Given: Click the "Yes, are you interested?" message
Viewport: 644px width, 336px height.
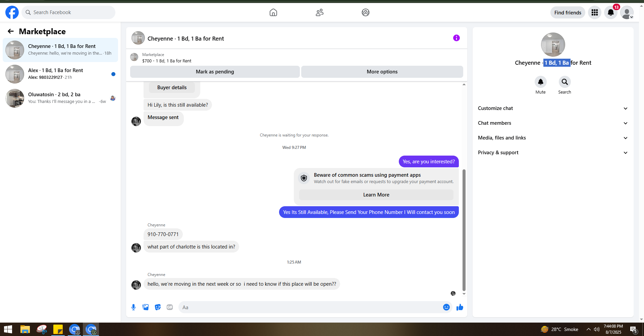Looking at the screenshot, I should click(x=429, y=162).
